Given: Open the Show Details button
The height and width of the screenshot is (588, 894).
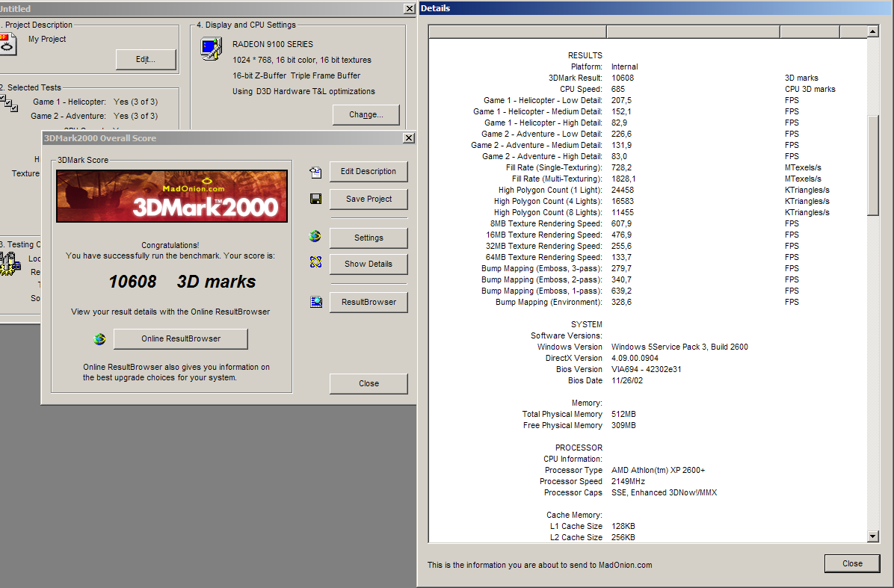Looking at the screenshot, I should click(369, 264).
